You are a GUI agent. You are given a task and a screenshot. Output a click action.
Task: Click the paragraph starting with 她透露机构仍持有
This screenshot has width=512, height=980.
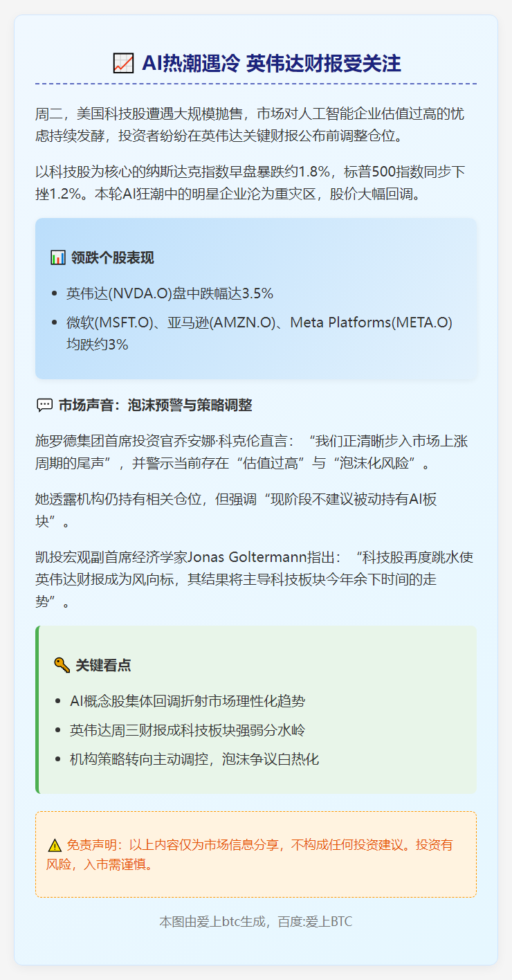click(255, 509)
